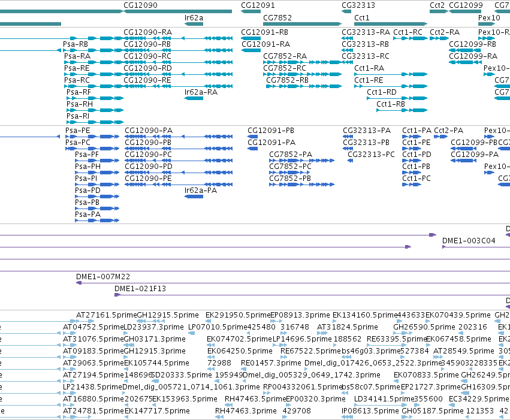Click the EK291950.5prime EST label
Screen dimensions: 510x420
coord(238,315)
